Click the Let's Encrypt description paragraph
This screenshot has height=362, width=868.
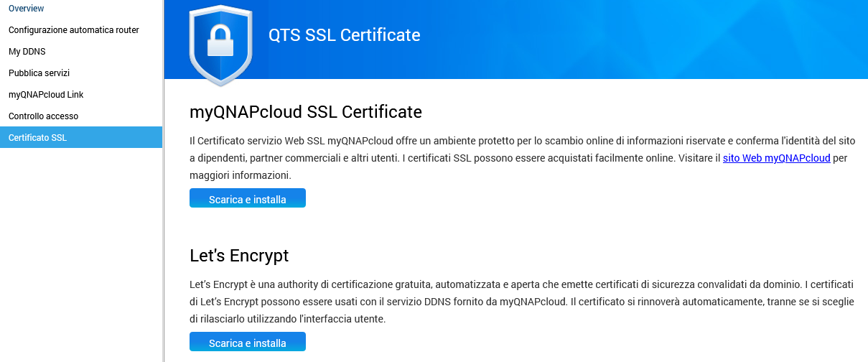tap(503, 302)
